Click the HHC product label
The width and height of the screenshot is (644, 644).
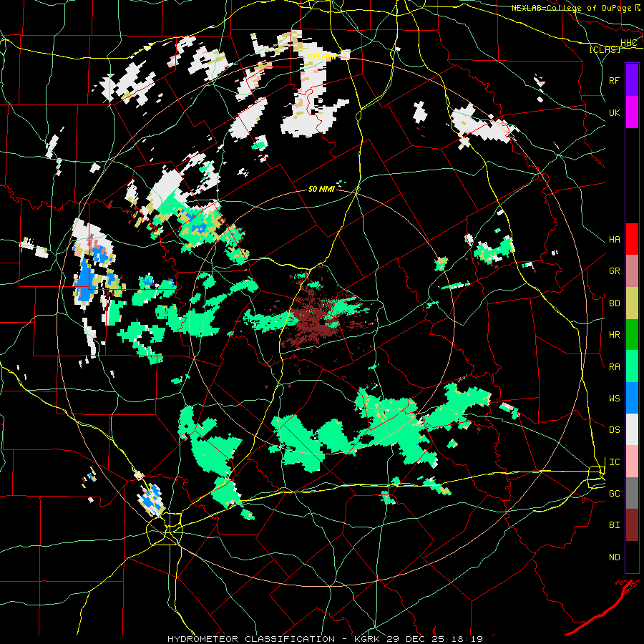click(628, 43)
